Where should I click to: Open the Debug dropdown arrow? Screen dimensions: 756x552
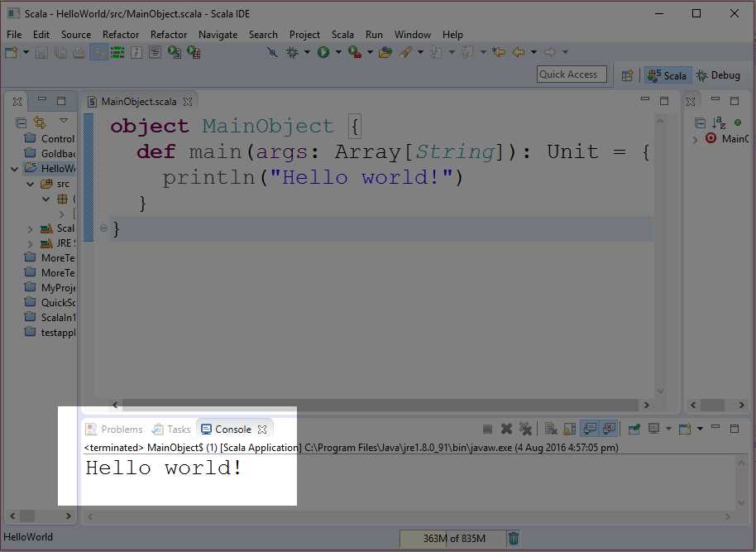tap(307, 51)
